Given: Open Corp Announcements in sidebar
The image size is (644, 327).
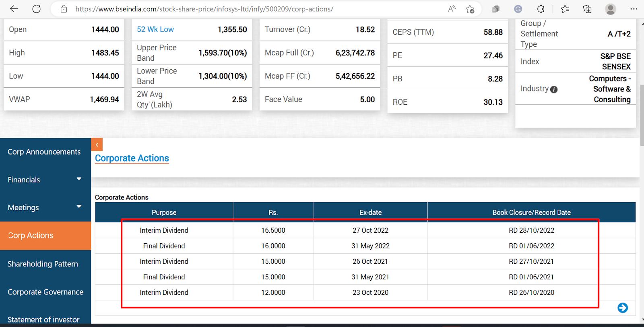Looking at the screenshot, I should [44, 152].
